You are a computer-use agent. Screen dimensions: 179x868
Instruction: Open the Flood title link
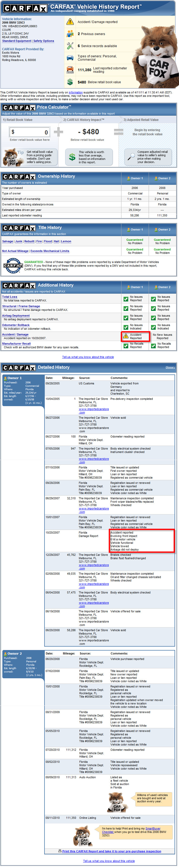coord(48,242)
